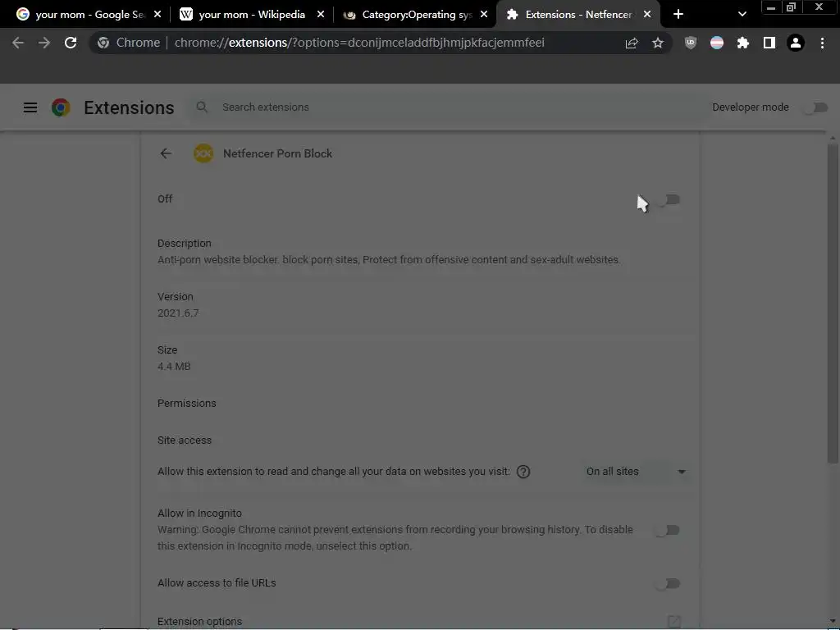Click the size value 4.4 MB

tap(174, 367)
